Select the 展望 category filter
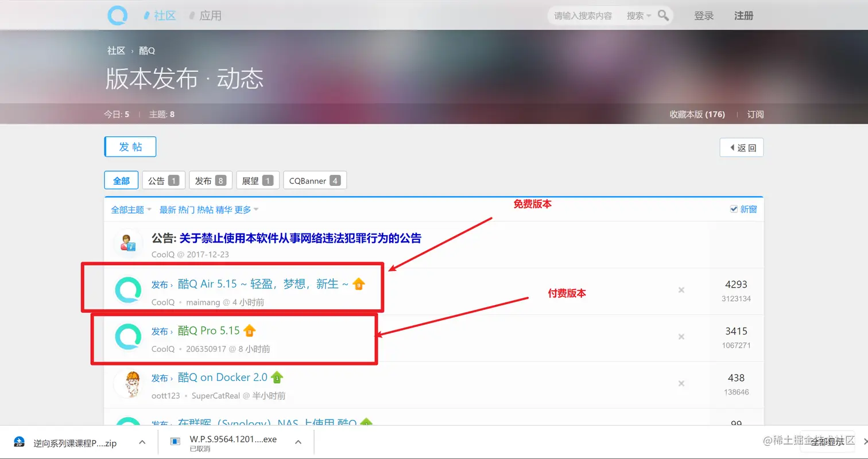 (x=258, y=180)
